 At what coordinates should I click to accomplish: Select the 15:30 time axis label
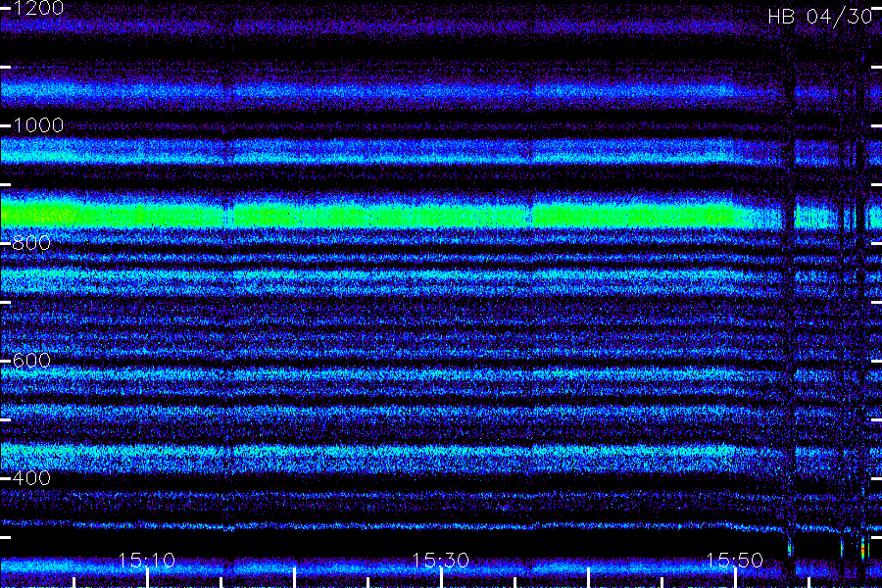440,560
